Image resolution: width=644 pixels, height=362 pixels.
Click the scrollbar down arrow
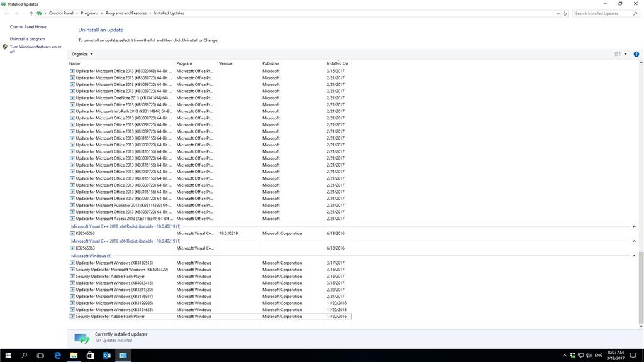click(x=641, y=326)
